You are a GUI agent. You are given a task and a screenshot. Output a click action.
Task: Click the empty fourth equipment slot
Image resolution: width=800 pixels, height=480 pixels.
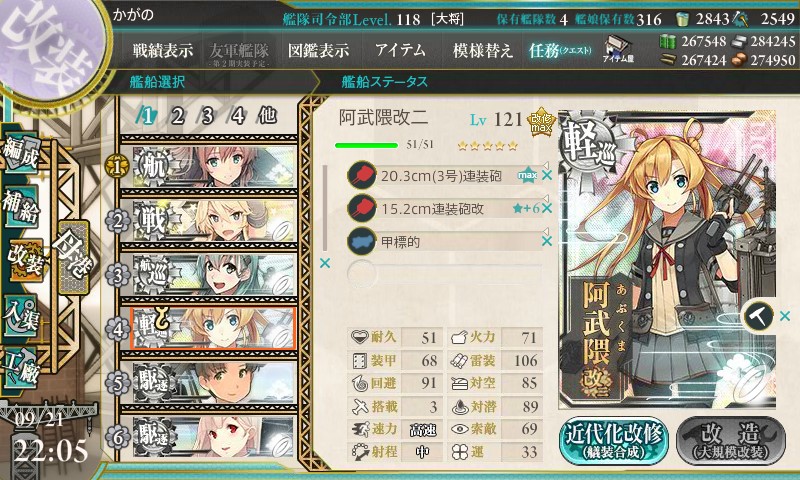tap(444, 273)
